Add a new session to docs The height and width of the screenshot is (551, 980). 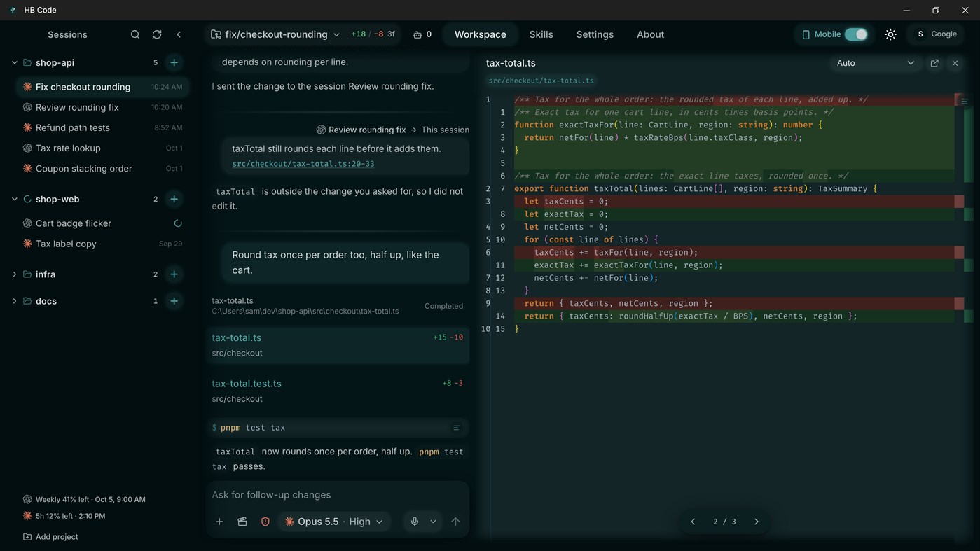pos(174,301)
